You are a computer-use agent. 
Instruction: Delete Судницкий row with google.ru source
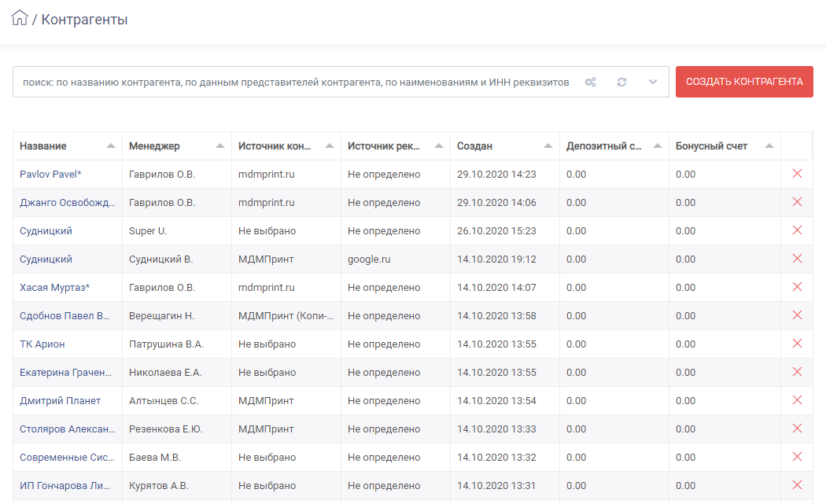[797, 259]
